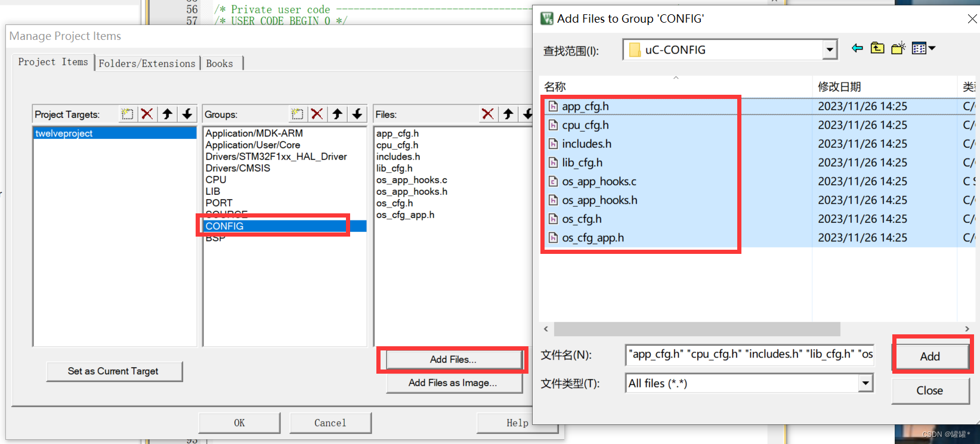The width and height of the screenshot is (980, 444).
Task: Delete selected project target with red X
Action: coord(147,114)
